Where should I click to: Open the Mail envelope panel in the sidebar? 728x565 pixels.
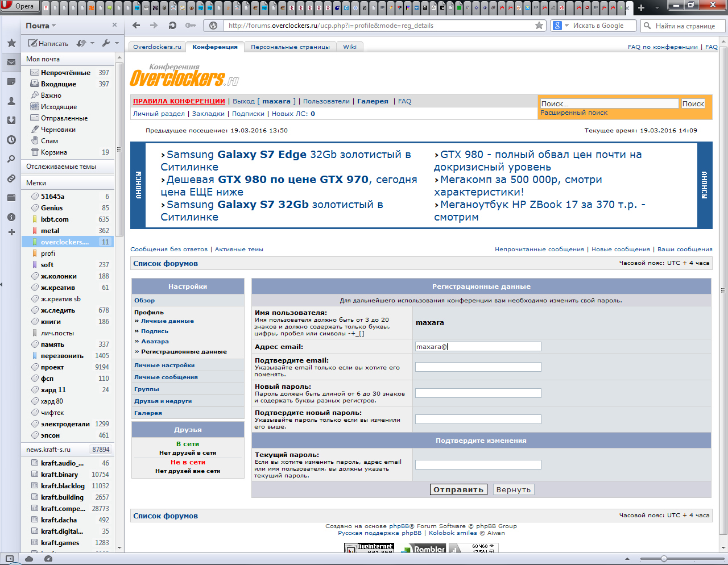(x=11, y=63)
